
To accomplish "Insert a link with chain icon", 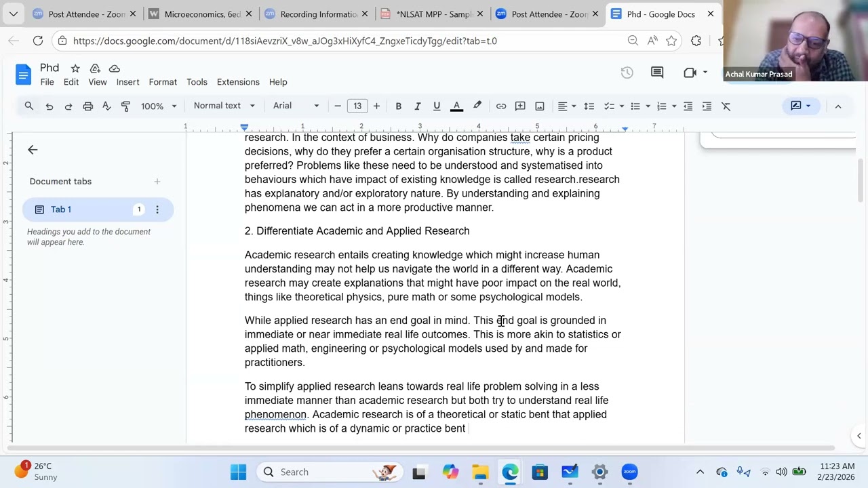I will 501,106.
